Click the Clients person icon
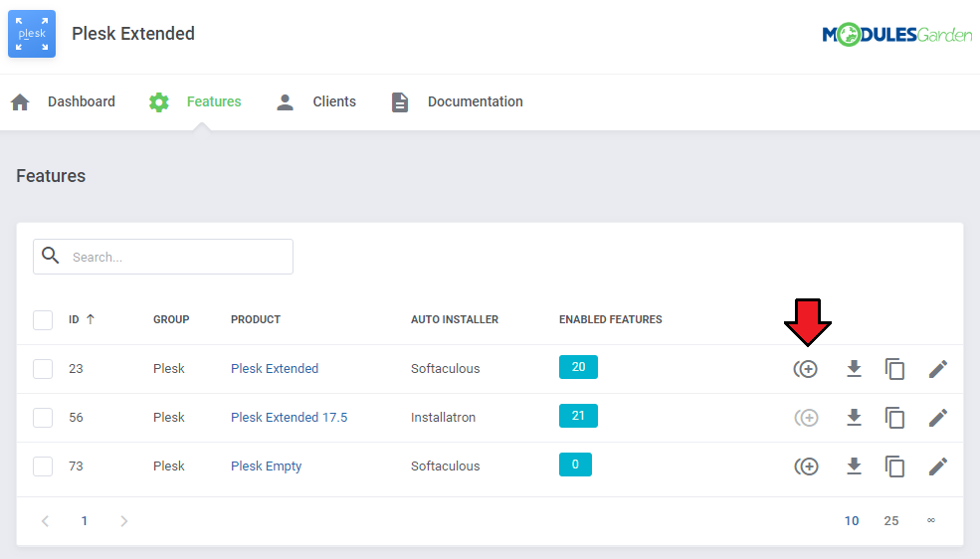This screenshot has height=559, width=980. (285, 101)
